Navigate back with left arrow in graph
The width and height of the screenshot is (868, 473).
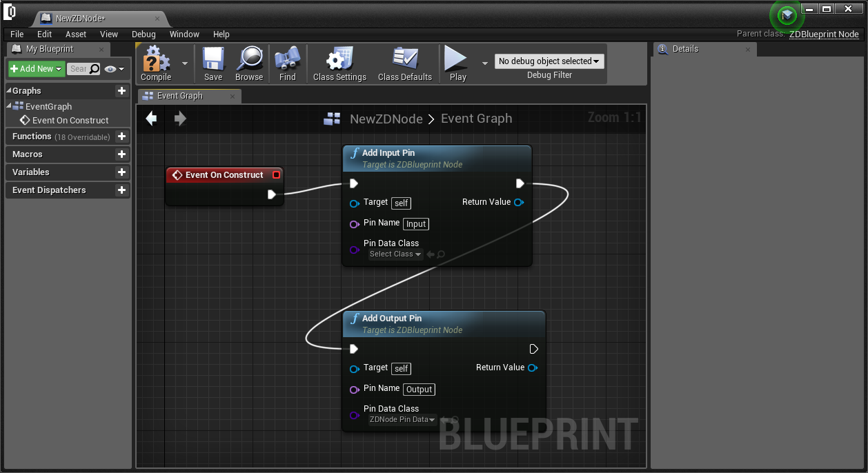(151, 119)
